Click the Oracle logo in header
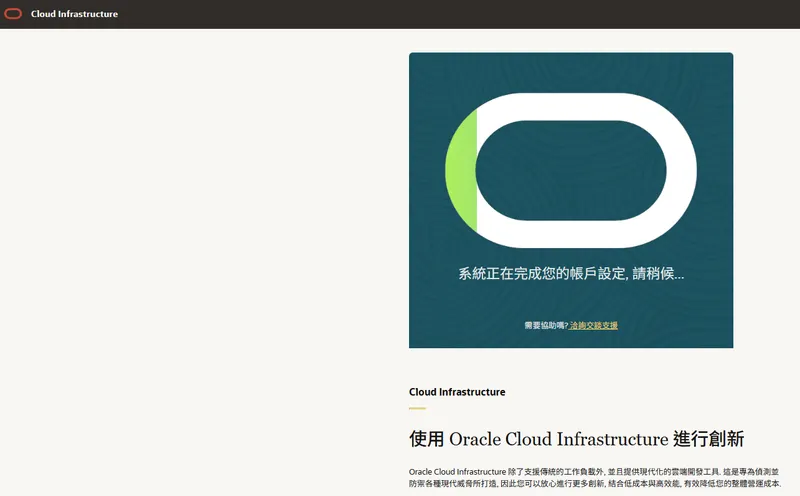Screen dimensions: 800x496 [13, 14]
